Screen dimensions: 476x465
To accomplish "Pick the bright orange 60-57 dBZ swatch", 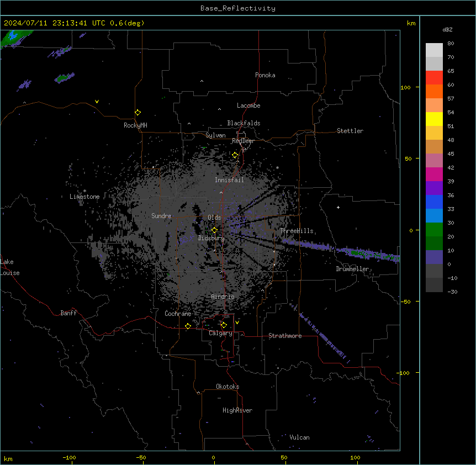I will [434, 91].
